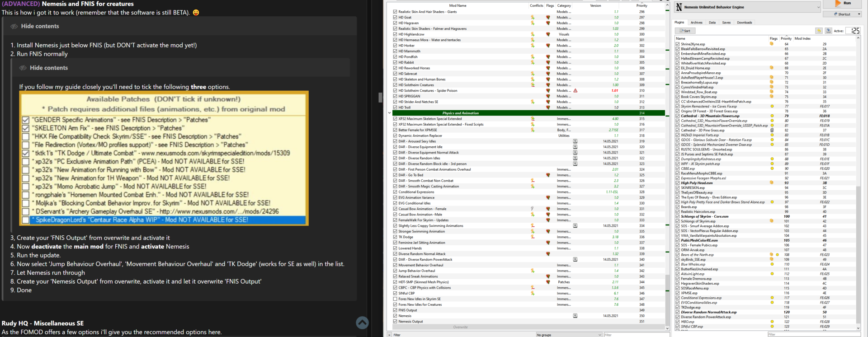The image size is (868, 337).
Task: Uncheck Shrine2Kyne.esp in the plugin list
Action: pos(677,44)
